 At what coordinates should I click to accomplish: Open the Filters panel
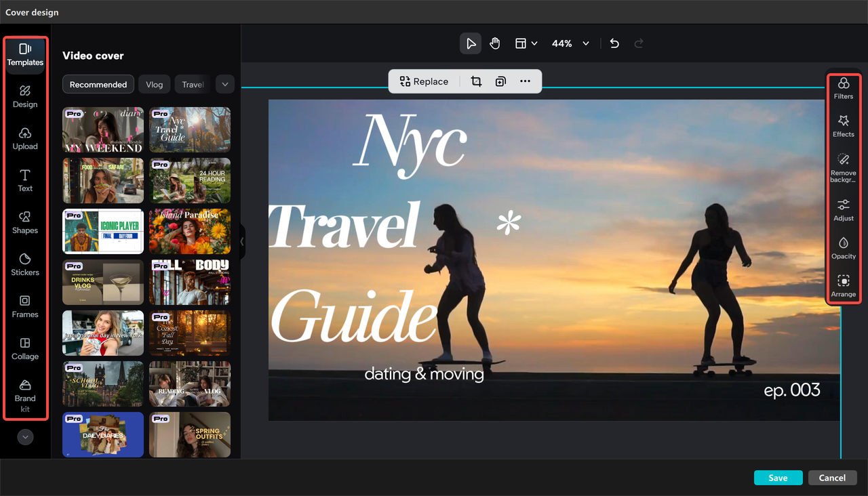(843, 88)
